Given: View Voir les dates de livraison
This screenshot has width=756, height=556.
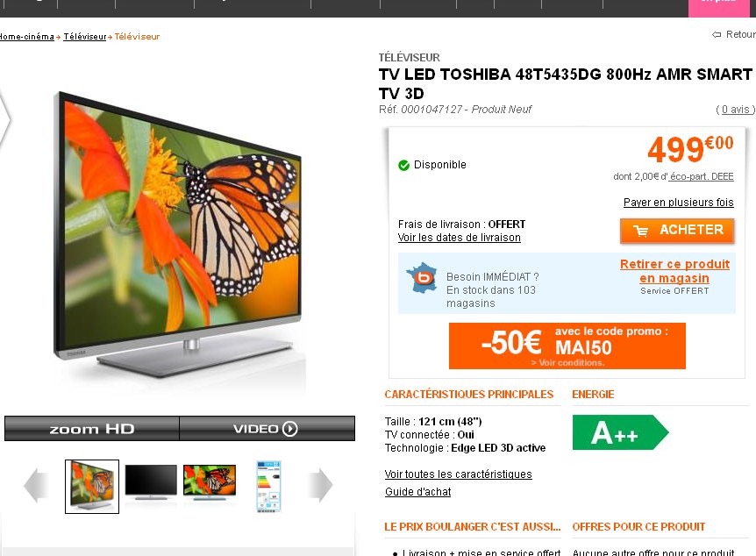Looking at the screenshot, I should tap(459, 238).
